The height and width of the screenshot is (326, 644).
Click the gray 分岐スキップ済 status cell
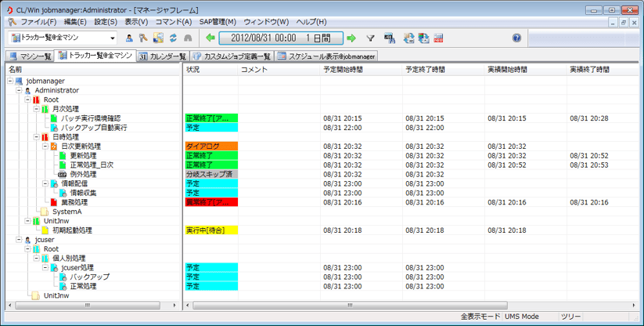211,174
